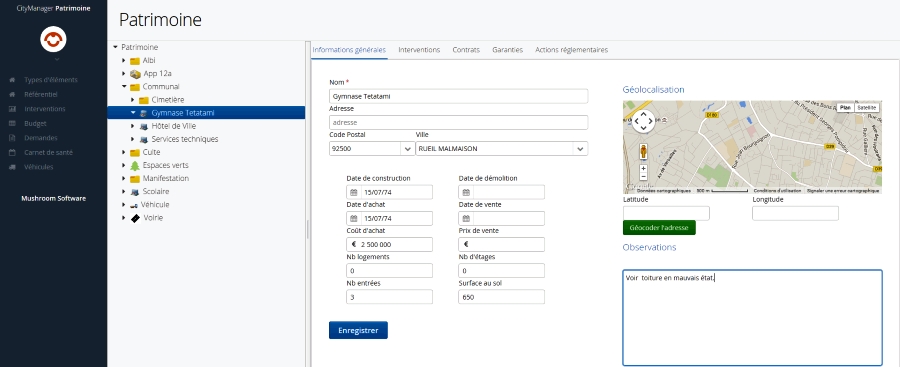Click the Interventions chart icon in sidebar
The height and width of the screenshot is (367, 900).
(12, 109)
